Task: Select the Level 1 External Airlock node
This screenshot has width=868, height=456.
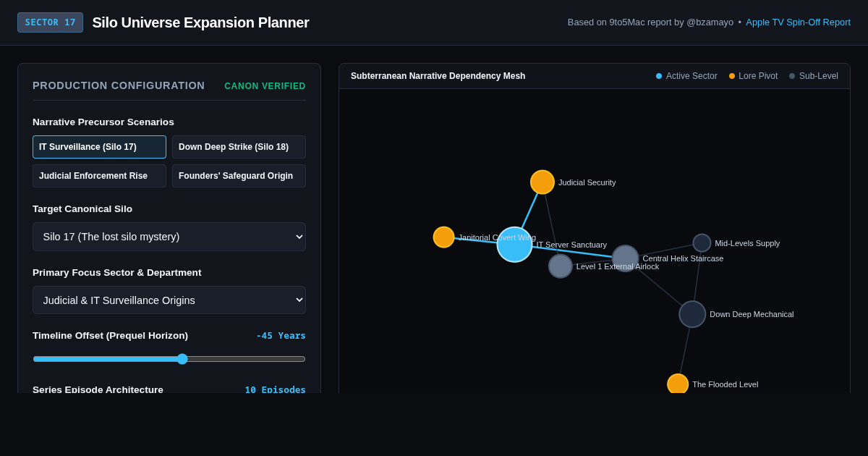Action: coord(561,266)
